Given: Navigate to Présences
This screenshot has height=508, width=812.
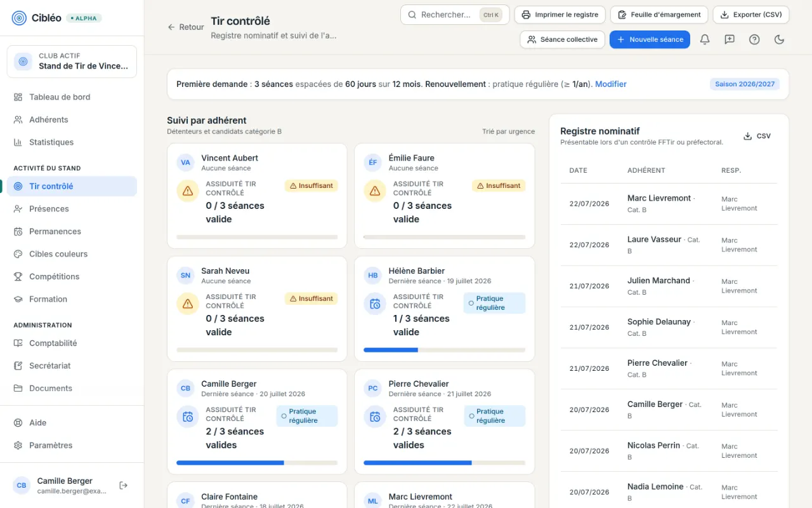Looking at the screenshot, I should click(72, 209).
